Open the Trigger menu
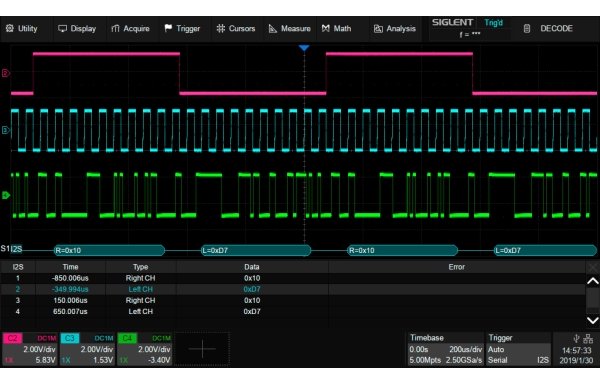This screenshot has width=600, height=390. (182, 29)
